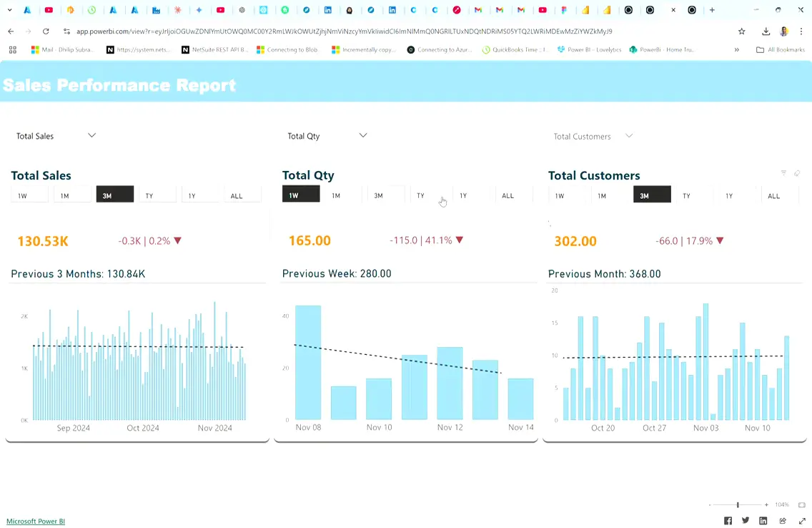Select 1M period for Total Customers
The height and width of the screenshot is (528, 812).
pyautogui.click(x=609, y=196)
